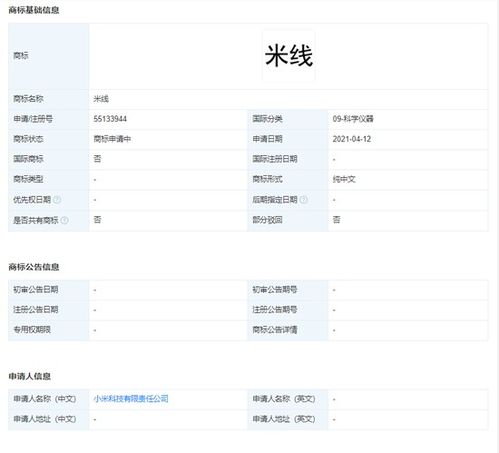Click the 初审公告期号 label
The width and height of the screenshot is (499, 453).
(x=275, y=290)
